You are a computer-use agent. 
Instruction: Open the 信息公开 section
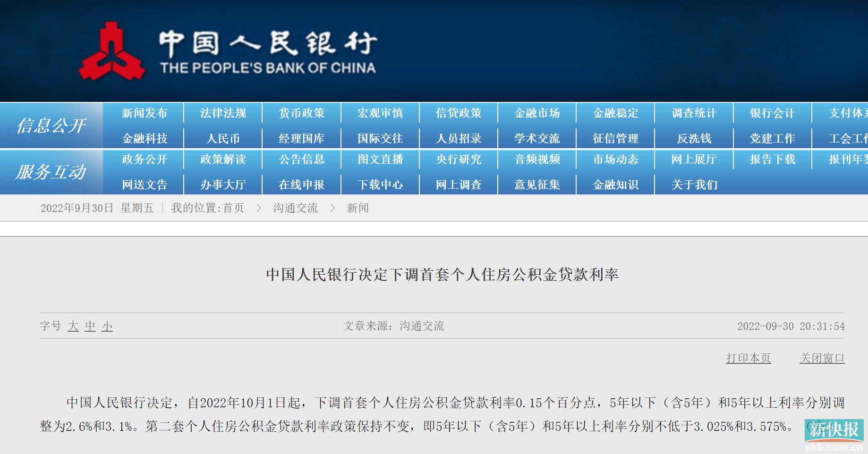coord(52,125)
